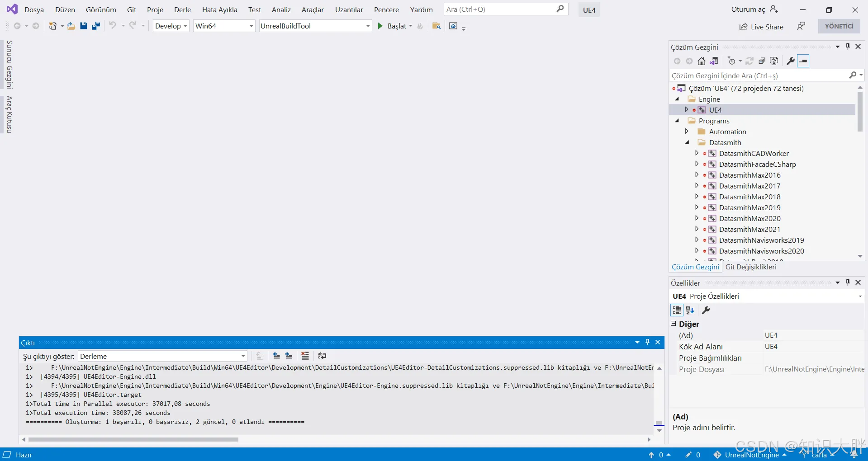
Task: Select the DatasmithNavisworks2019 project
Action: (761, 240)
